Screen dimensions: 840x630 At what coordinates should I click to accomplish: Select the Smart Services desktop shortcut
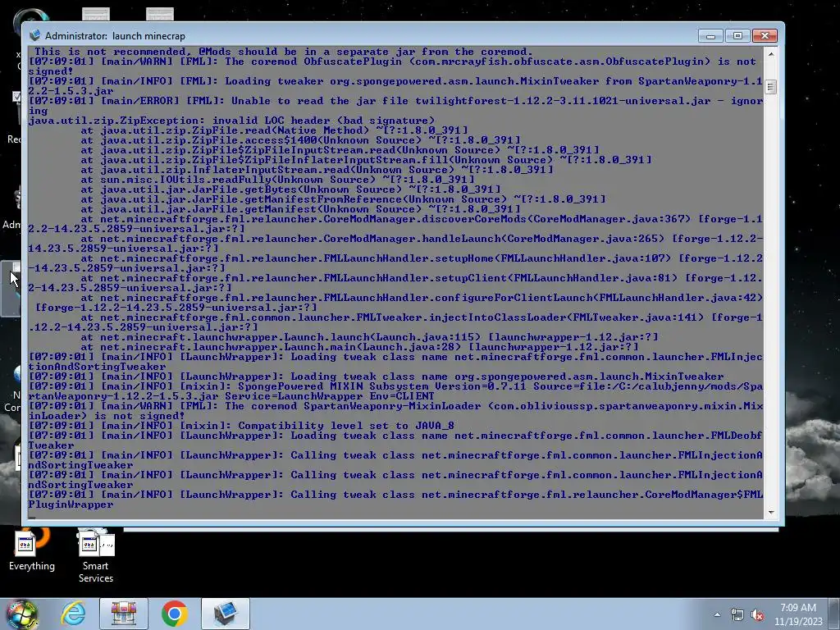coord(96,555)
